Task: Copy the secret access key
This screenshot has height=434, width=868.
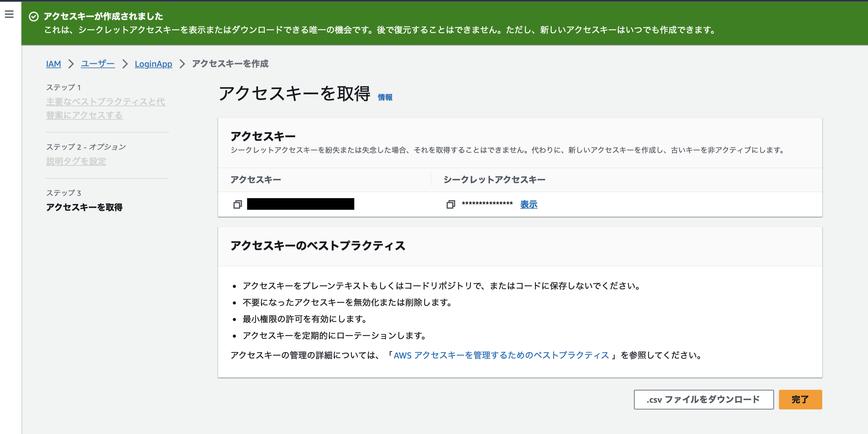Action: pyautogui.click(x=451, y=204)
